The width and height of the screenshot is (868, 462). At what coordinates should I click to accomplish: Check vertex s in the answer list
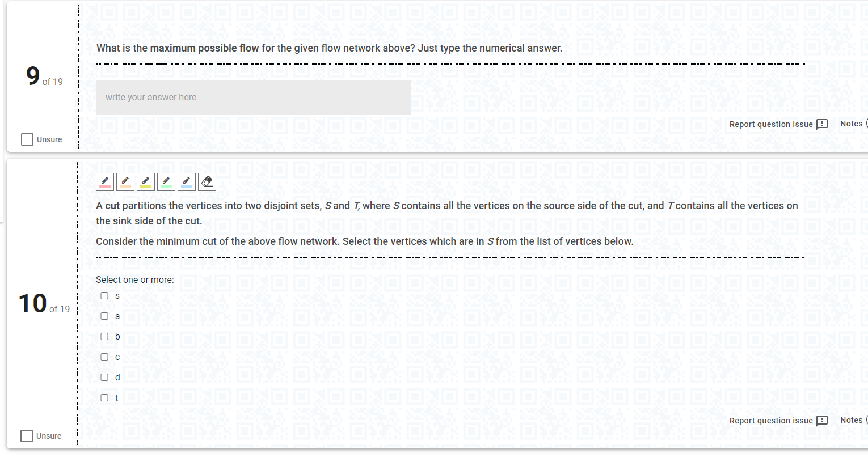[104, 295]
